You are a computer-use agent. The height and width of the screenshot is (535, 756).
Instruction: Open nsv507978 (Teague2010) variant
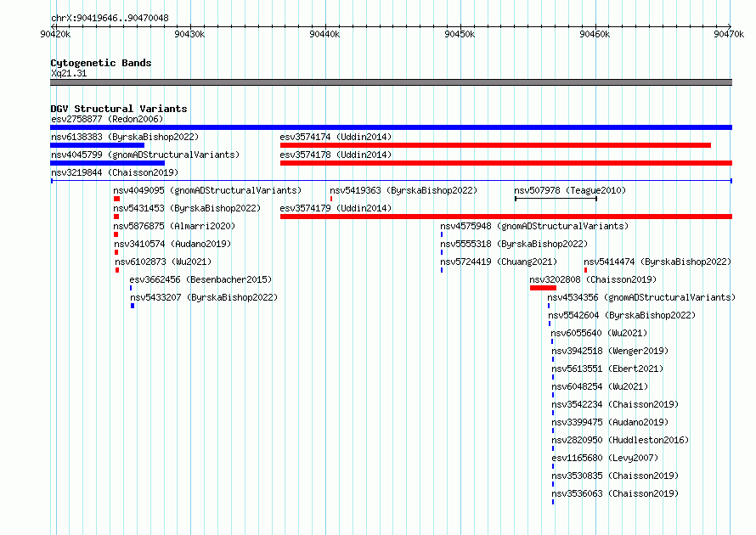point(570,190)
